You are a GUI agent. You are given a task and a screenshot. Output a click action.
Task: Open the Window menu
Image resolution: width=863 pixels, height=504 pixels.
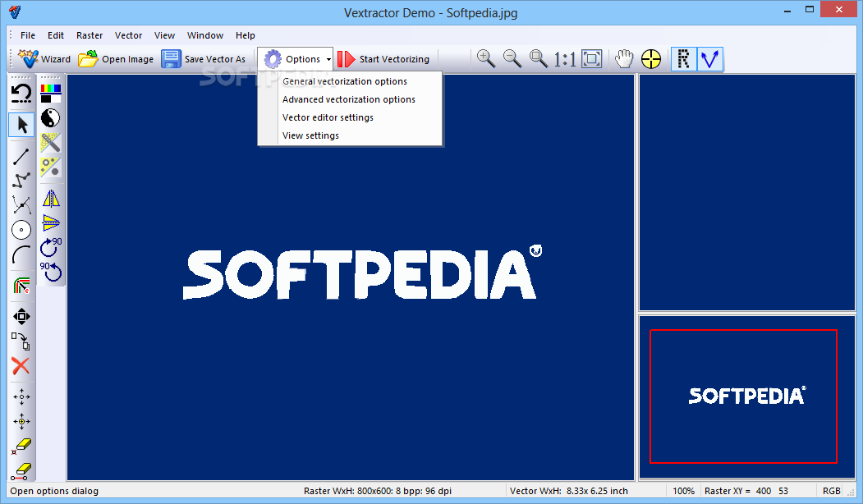(205, 35)
